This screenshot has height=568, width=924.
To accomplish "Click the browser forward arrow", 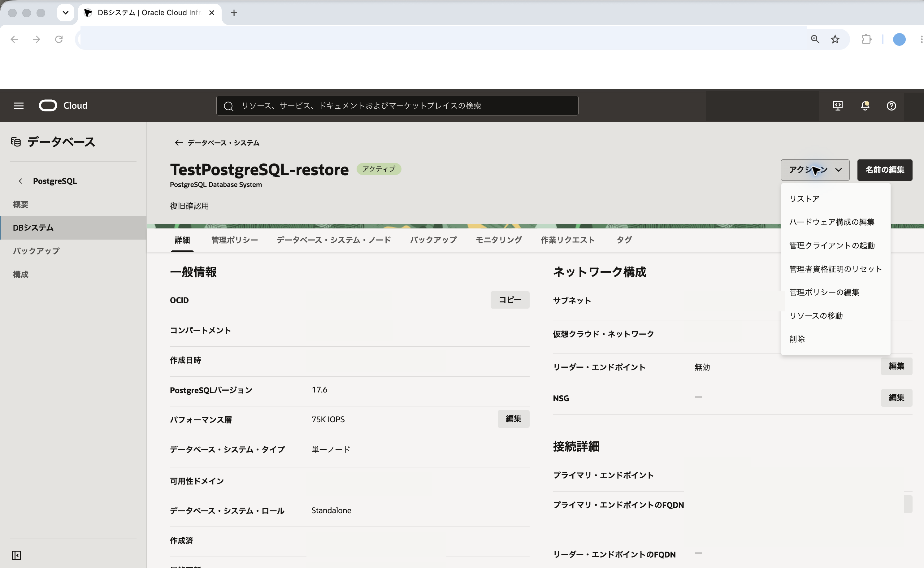I will tap(37, 39).
